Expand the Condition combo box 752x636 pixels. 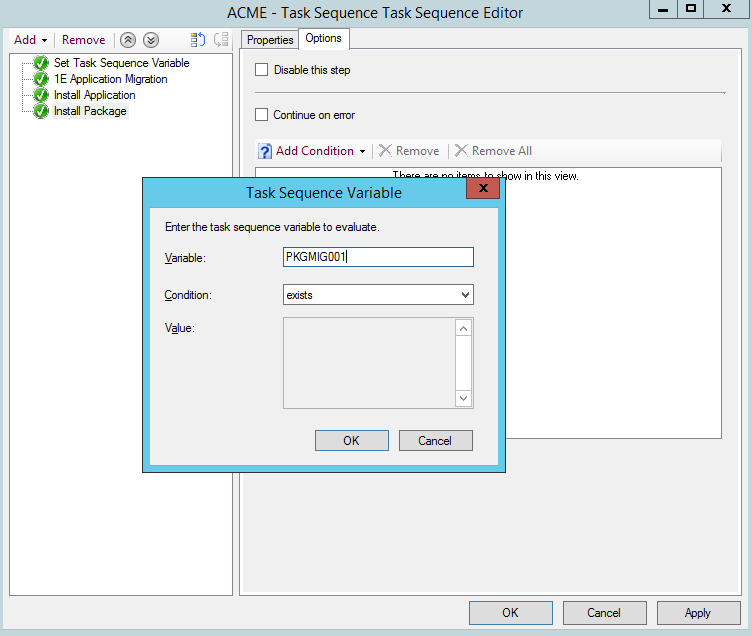coord(464,295)
